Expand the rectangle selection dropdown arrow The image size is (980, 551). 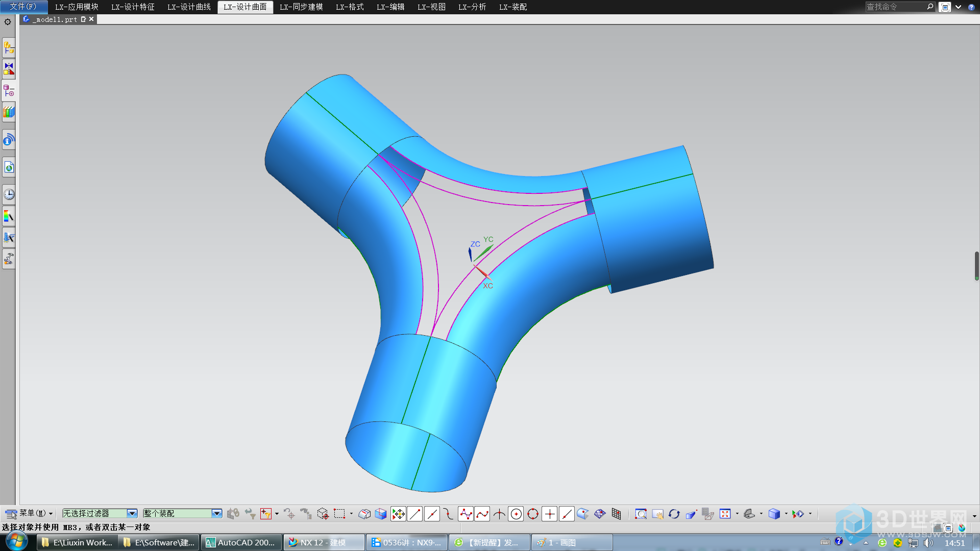tap(351, 514)
